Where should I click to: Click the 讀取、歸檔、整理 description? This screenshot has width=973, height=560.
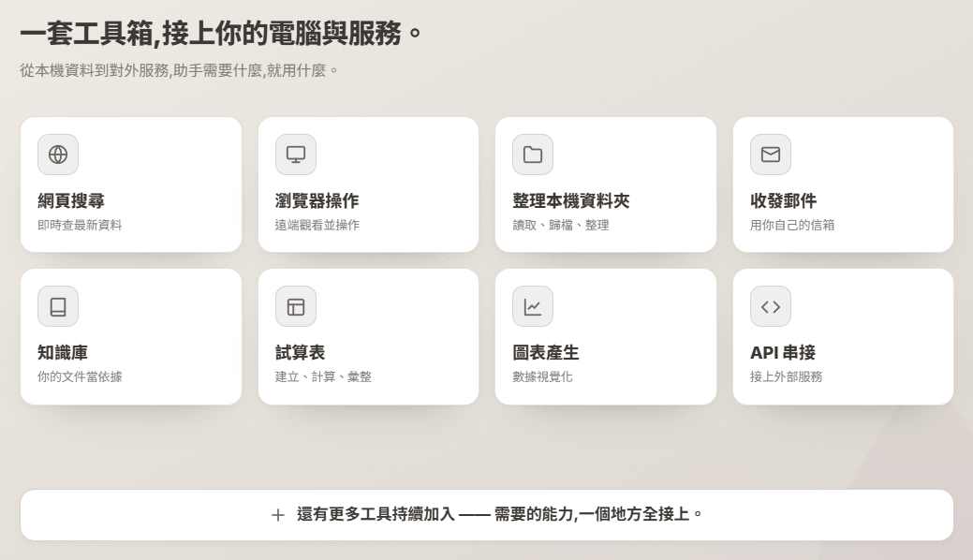pos(560,225)
